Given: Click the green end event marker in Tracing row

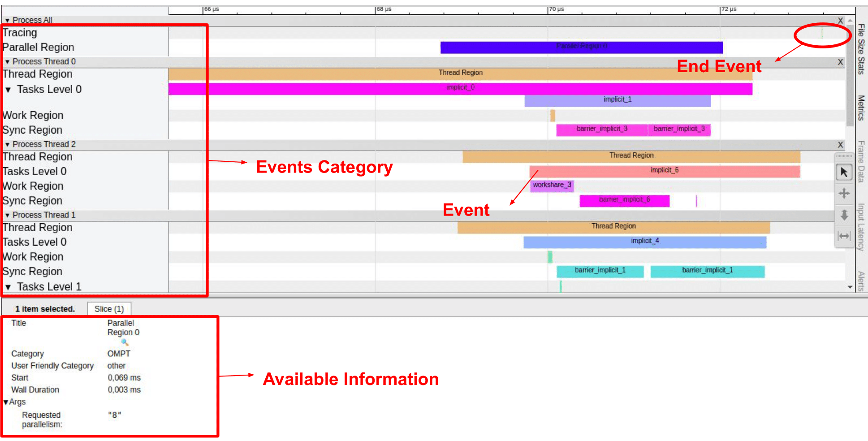Looking at the screenshot, I should pos(822,33).
